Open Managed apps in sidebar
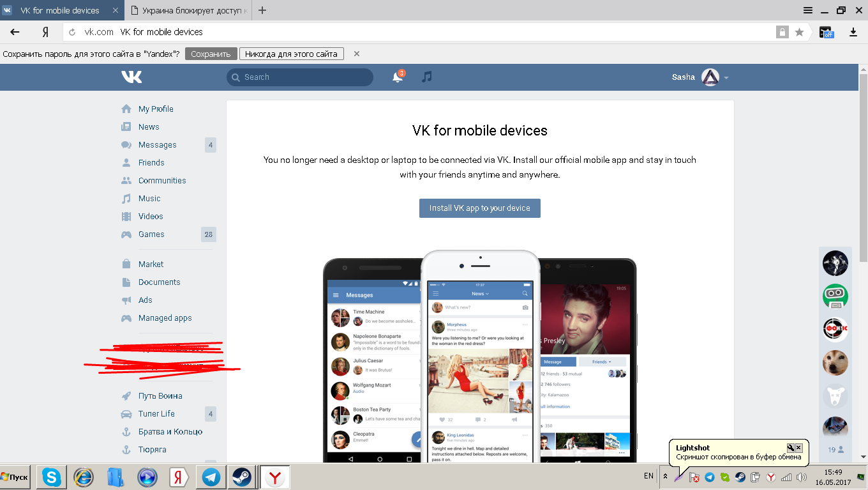The width and height of the screenshot is (868, 490). point(165,318)
